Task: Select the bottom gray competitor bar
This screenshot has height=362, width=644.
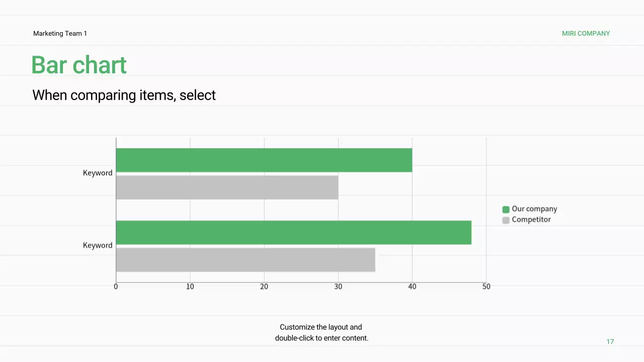Action: tap(246, 259)
